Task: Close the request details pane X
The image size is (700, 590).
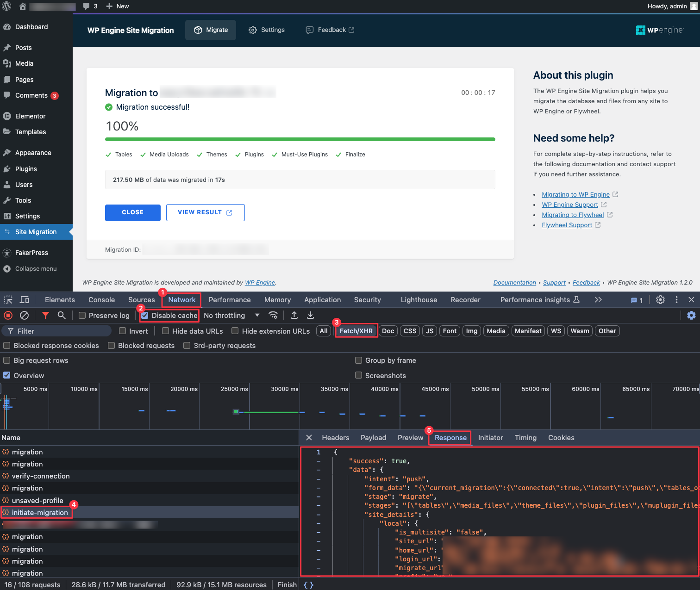Action: pyautogui.click(x=309, y=438)
